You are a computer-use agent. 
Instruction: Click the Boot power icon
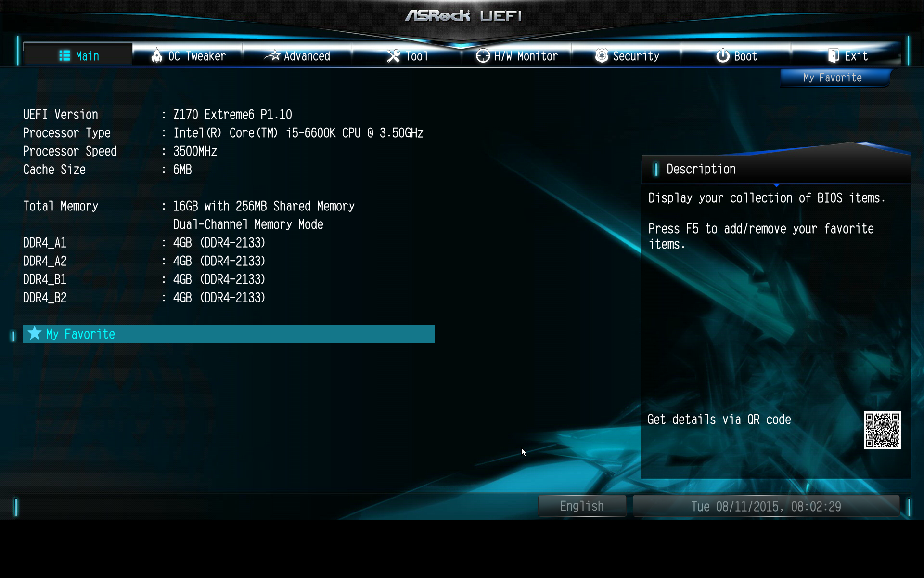click(x=722, y=56)
